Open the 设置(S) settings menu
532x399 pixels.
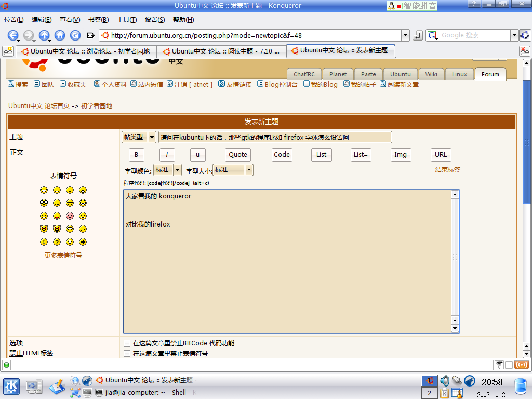click(x=155, y=20)
